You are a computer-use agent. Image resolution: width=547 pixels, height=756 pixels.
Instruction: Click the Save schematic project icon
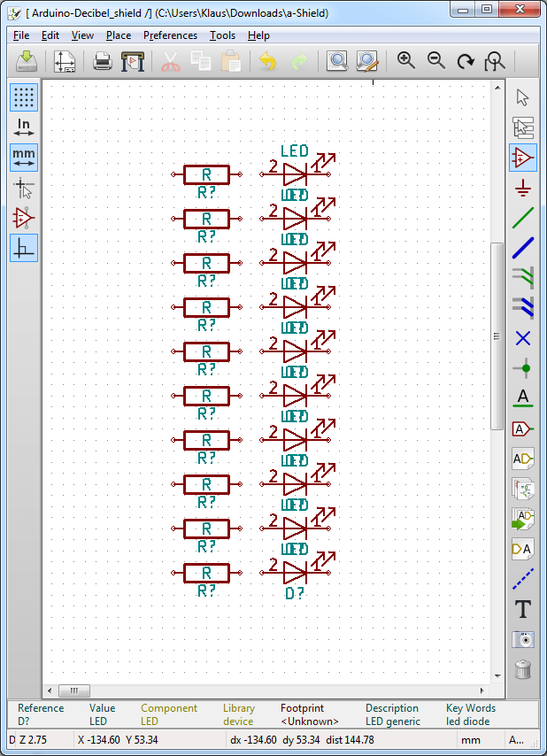[x=27, y=61]
